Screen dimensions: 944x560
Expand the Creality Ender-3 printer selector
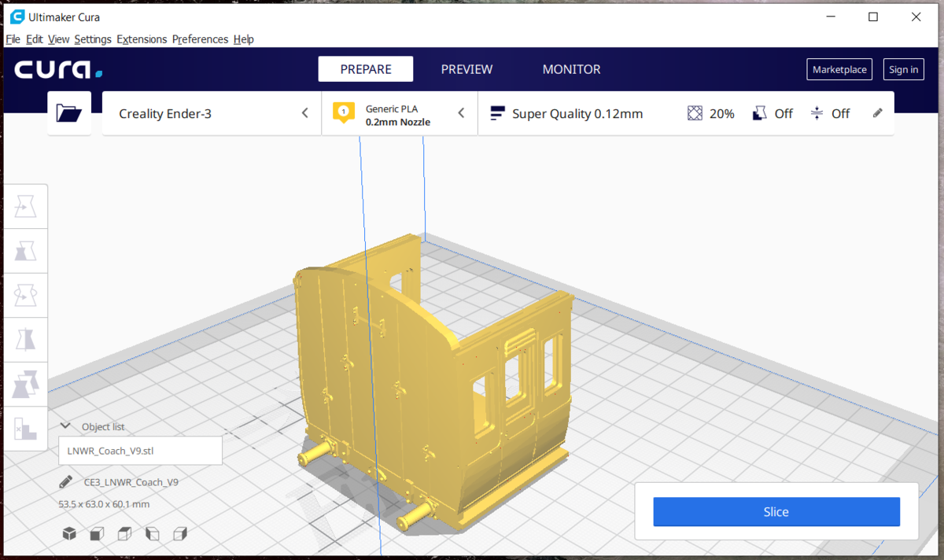212,113
